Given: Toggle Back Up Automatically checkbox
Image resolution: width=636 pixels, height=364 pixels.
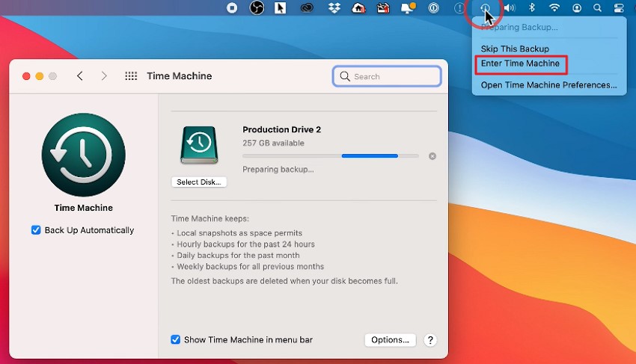Looking at the screenshot, I should [x=36, y=230].
